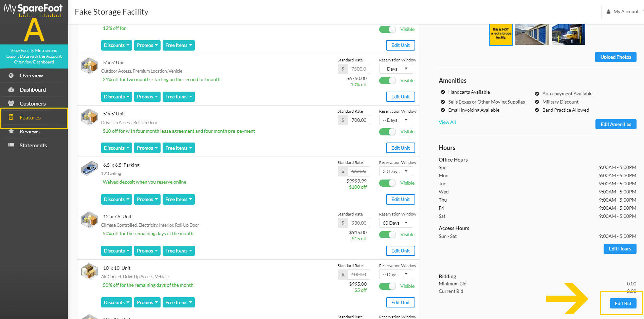Click the storage hallway photo thumbnail
This screenshot has width=644, height=319.
point(532,34)
